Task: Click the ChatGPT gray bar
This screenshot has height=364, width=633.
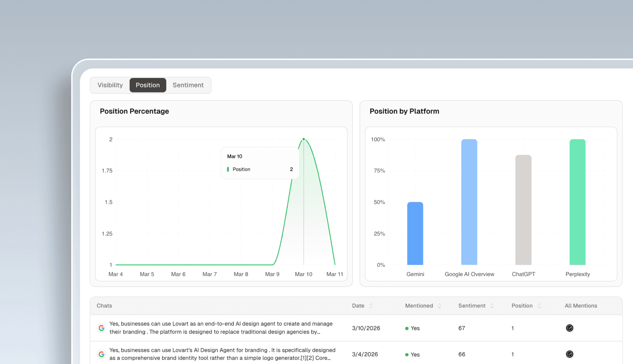Action: (523, 210)
